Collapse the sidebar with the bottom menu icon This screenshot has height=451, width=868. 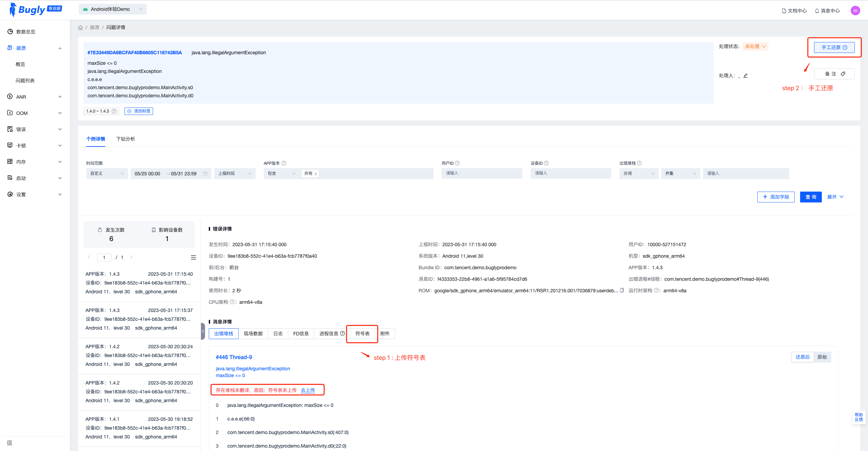pos(10,443)
